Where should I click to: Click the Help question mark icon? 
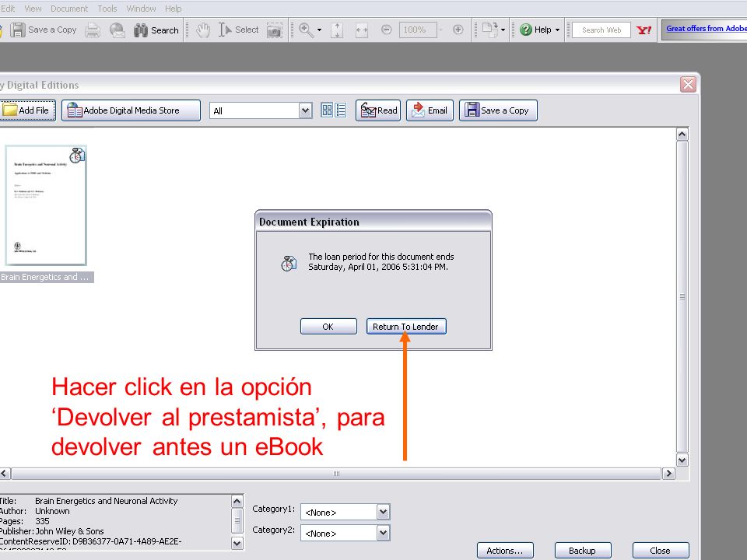(x=526, y=30)
